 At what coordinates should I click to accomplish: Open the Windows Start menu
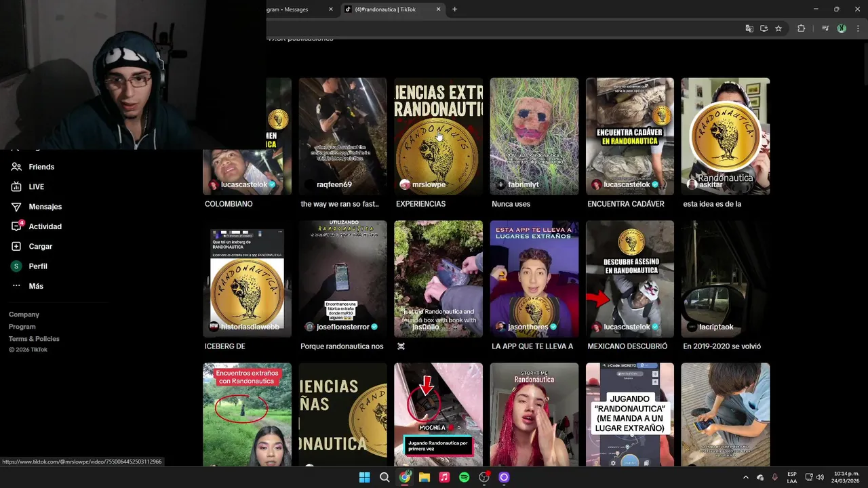click(x=364, y=477)
